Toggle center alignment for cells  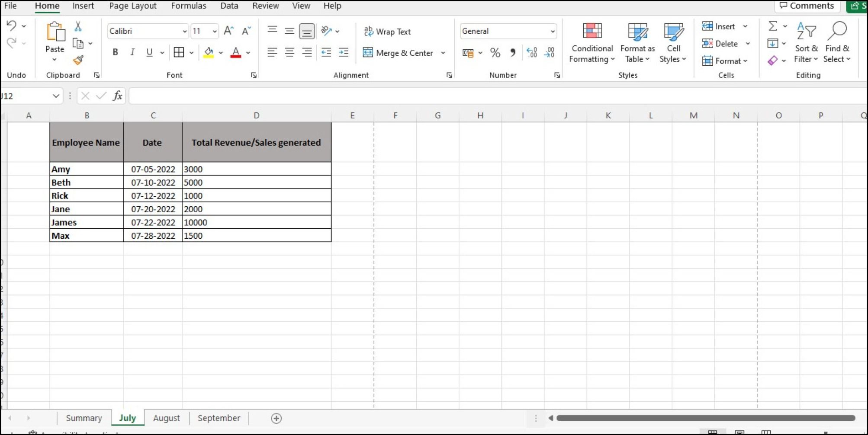pos(289,52)
